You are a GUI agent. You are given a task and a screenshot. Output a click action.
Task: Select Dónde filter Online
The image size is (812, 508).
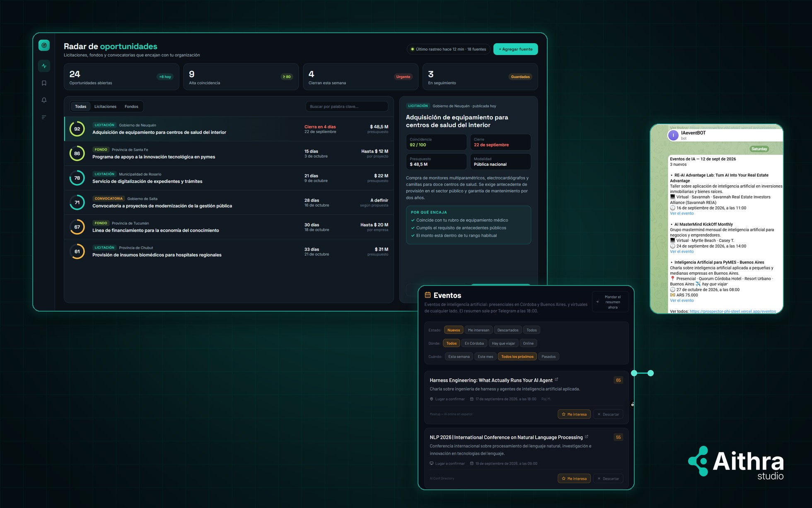click(528, 343)
